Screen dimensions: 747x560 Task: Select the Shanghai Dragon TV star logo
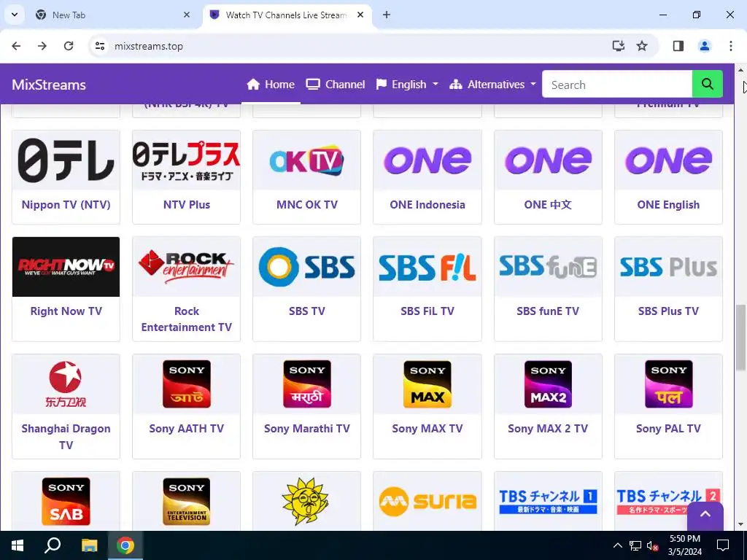(66, 384)
